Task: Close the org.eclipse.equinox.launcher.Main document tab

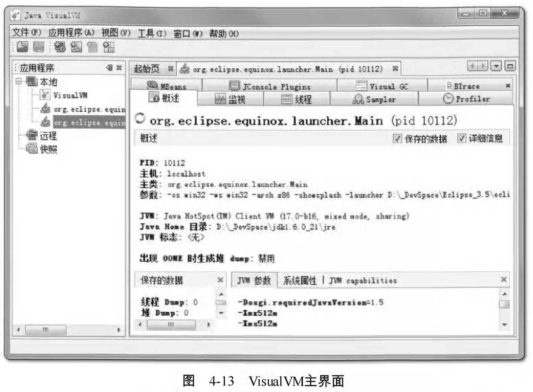Action: point(395,68)
